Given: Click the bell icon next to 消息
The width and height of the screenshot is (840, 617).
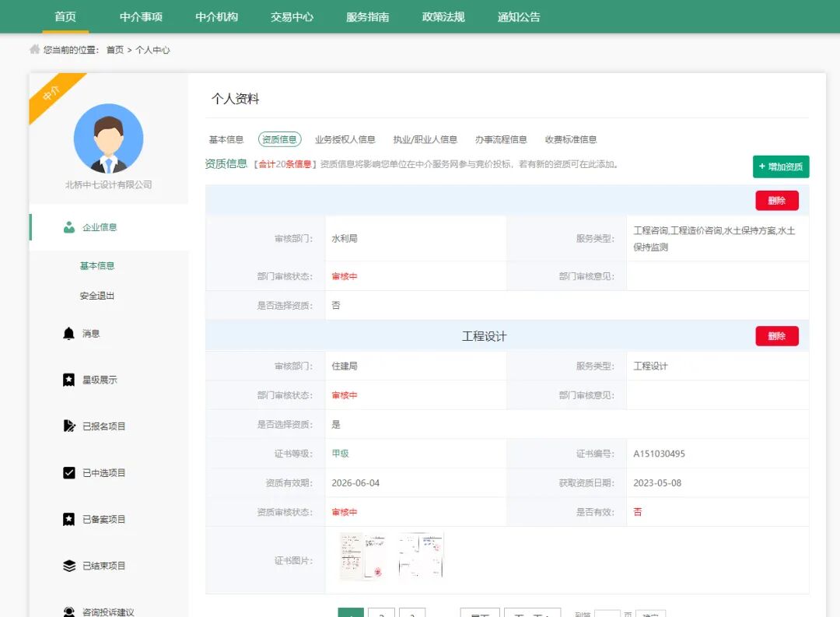Looking at the screenshot, I should 69,333.
